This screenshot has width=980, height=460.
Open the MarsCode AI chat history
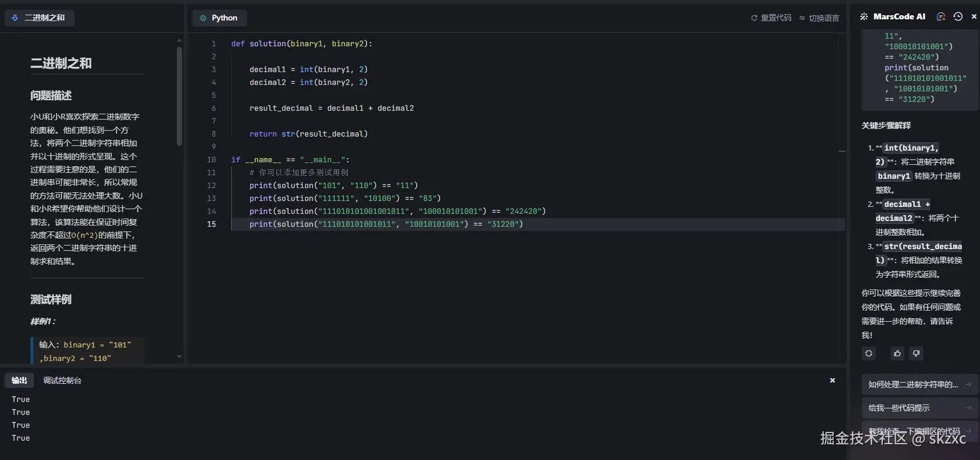tap(958, 17)
